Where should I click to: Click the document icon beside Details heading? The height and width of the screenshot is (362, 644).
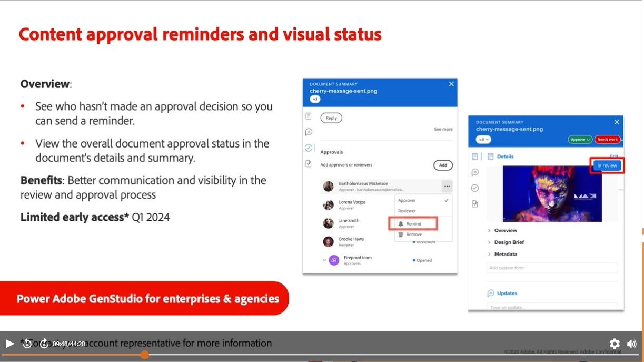(490, 156)
